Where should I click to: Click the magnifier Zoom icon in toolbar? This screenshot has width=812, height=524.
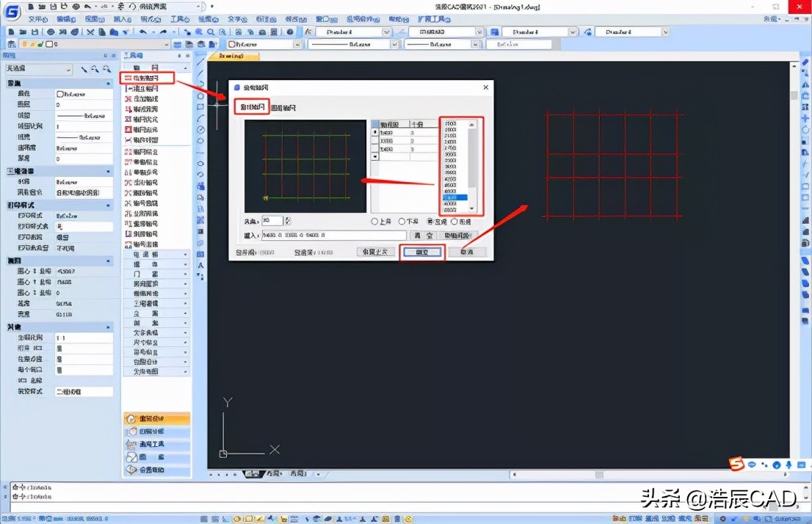pos(211,32)
